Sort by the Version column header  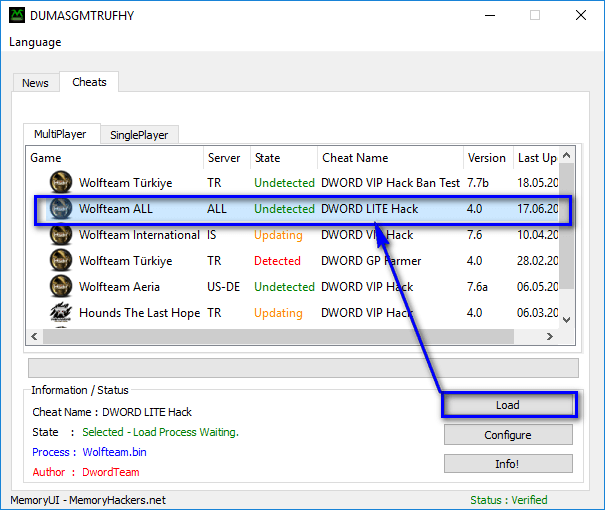488,158
